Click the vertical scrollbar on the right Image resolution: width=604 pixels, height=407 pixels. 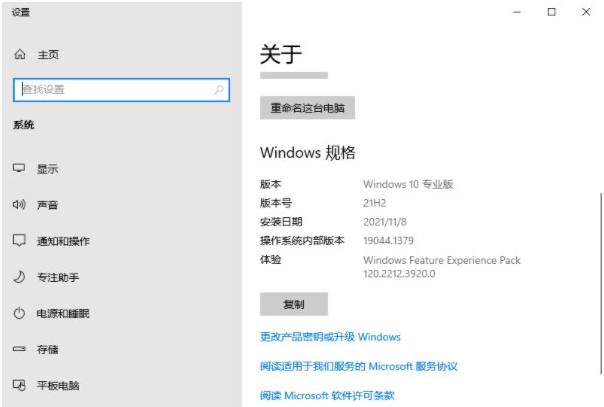[x=601, y=283]
